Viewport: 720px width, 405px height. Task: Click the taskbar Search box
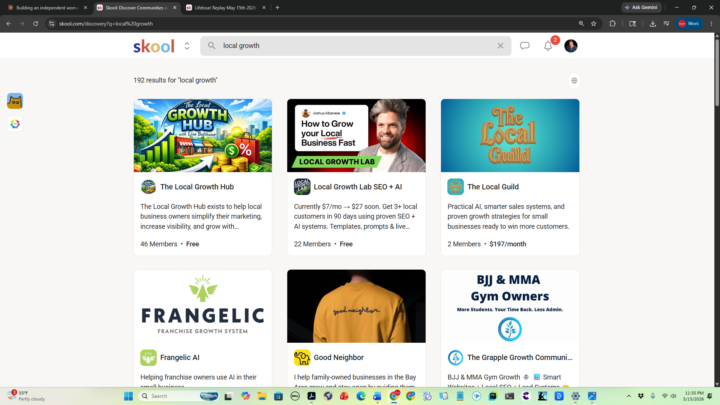coord(179,396)
